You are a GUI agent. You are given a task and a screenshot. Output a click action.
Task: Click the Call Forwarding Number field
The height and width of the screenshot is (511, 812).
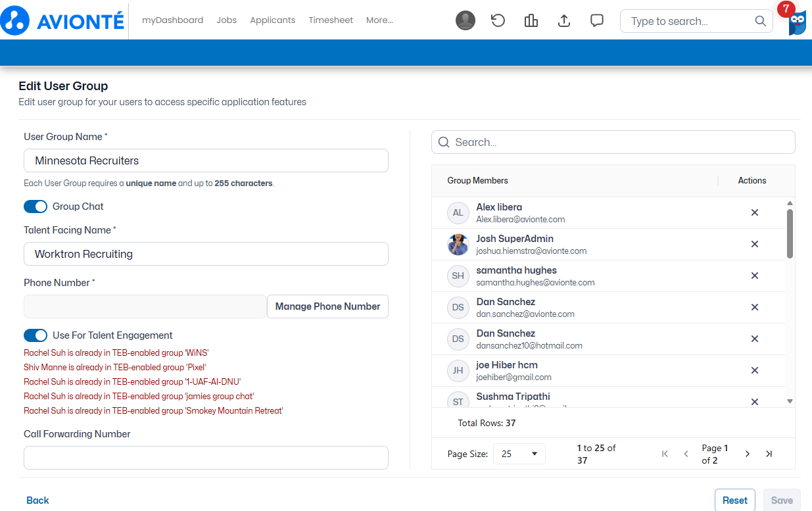pyautogui.click(x=206, y=458)
